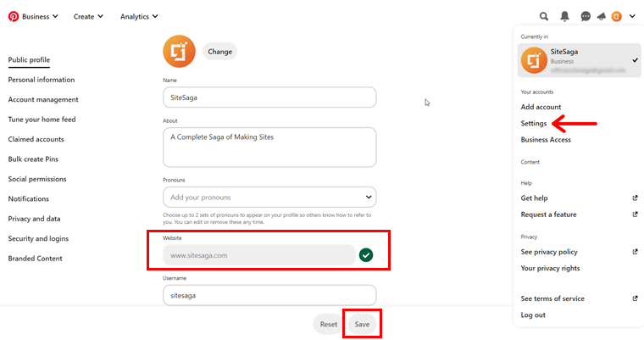Go to Account management settings
The image size is (644, 340).
[x=43, y=99]
